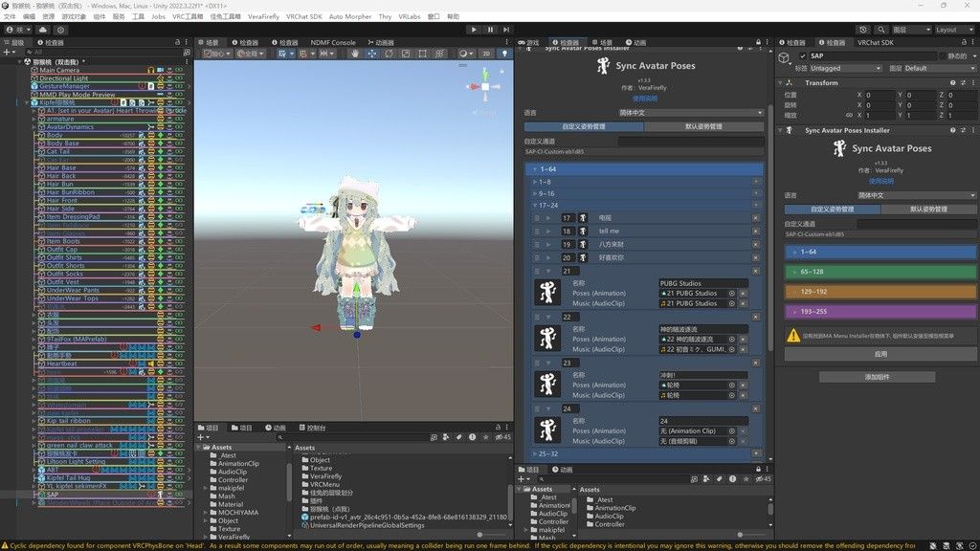This screenshot has width=980, height=551.
Task: Open the global Search magnifier
Action: point(880,30)
